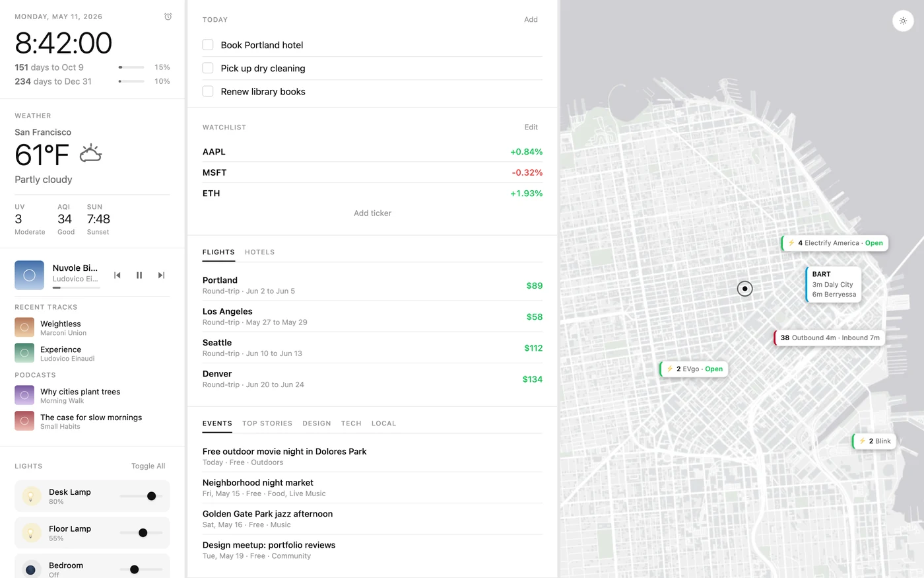Play the Experience track artwork

[24, 353]
